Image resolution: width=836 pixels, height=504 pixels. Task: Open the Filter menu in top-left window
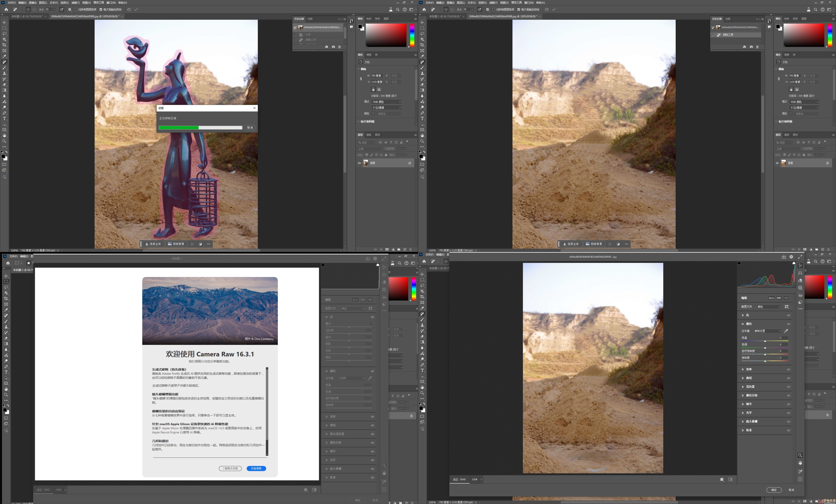click(75, 2)
